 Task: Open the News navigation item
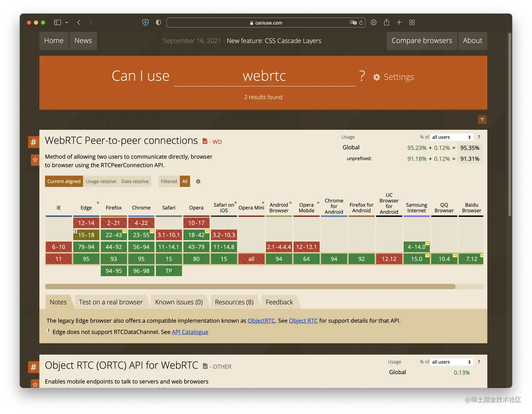pos(83,41)
